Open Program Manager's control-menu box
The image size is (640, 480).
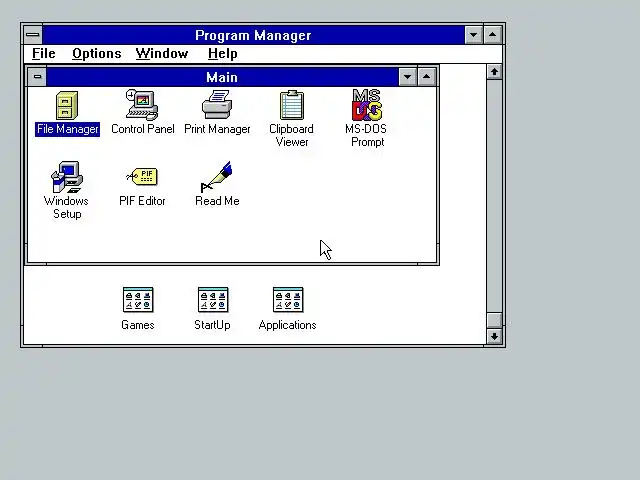[33, 35]
